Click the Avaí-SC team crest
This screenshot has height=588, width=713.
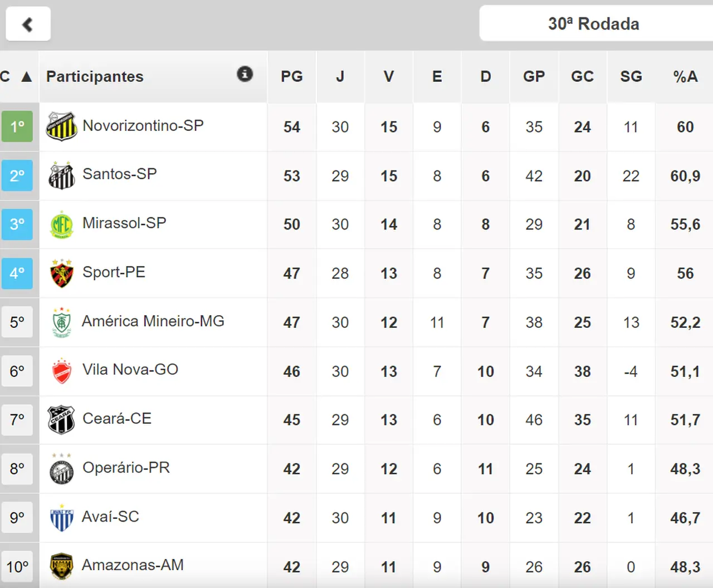[x=61, y=518]
